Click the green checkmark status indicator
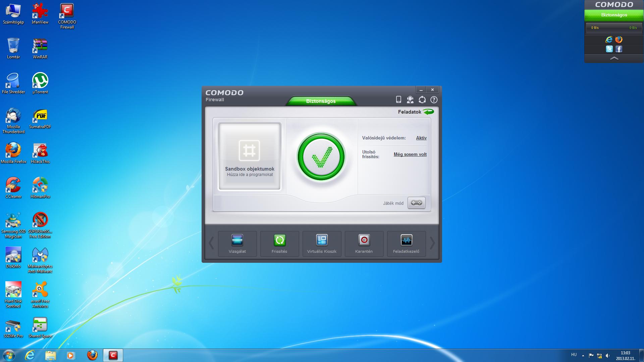 (321, 157)
